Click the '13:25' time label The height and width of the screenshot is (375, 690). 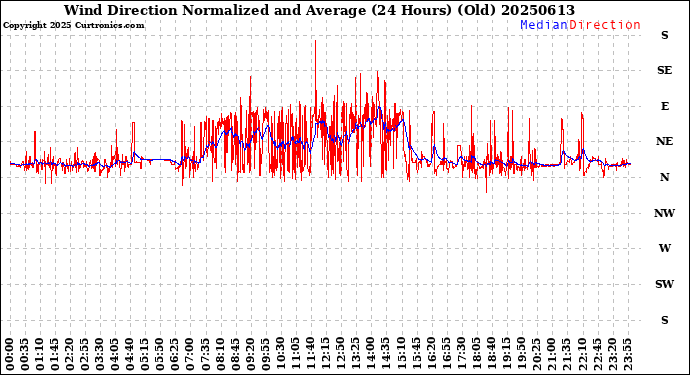(355, 354)
